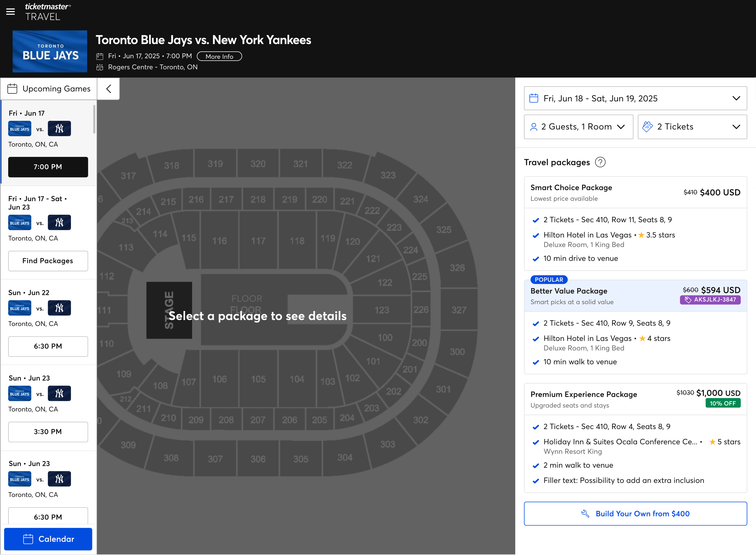Click the wrench icon on Build Your Own
756x555 pixels.
point(585,514)
